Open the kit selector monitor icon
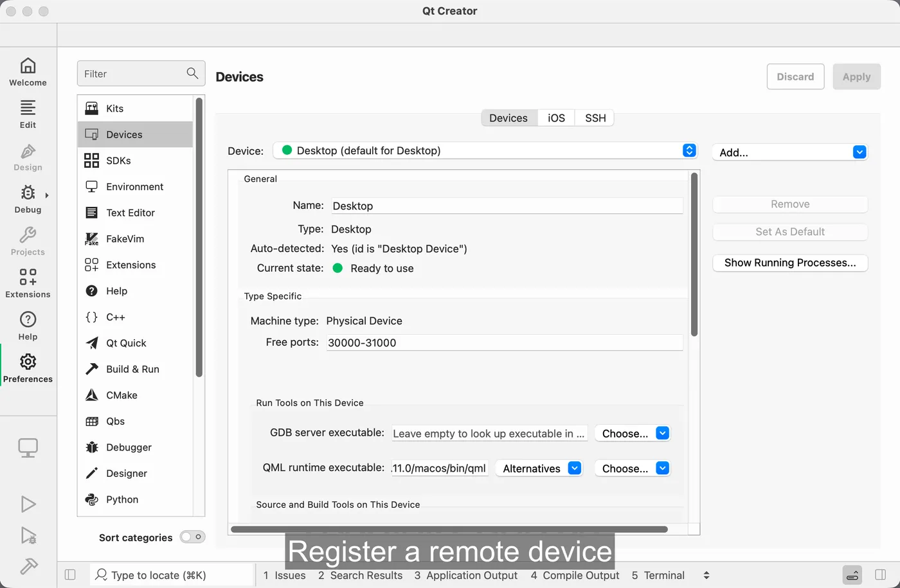900x588 pixels. 28,448
